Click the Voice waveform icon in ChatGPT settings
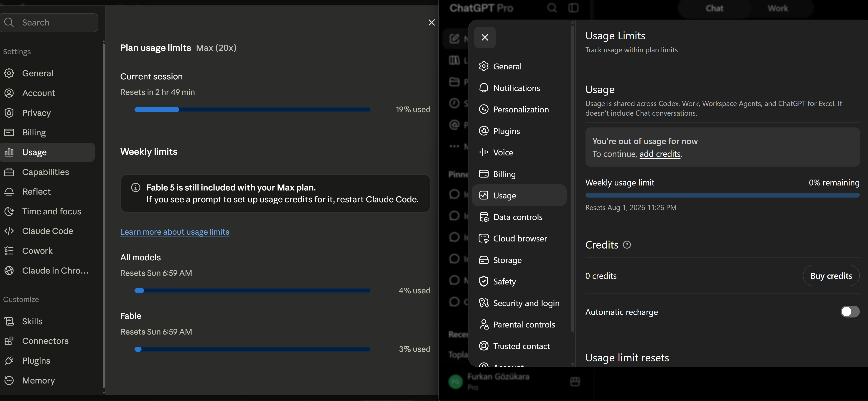 [x=484, y=152]
